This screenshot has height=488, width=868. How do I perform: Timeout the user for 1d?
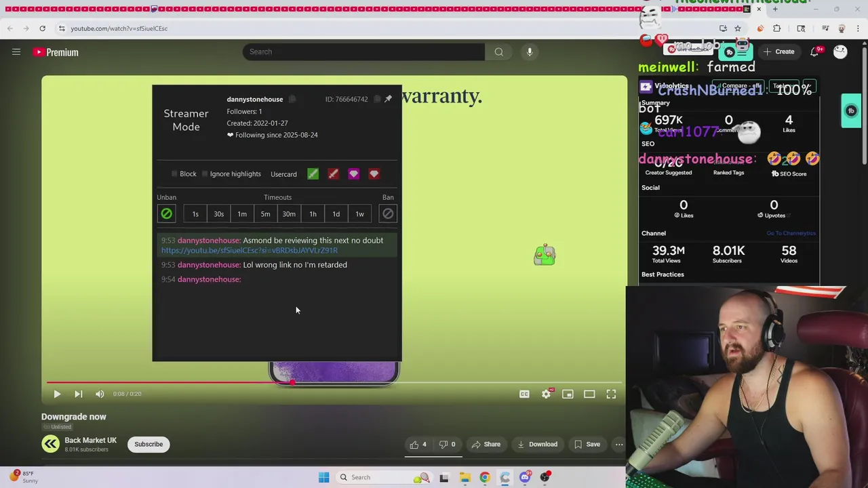click(336, 214)
